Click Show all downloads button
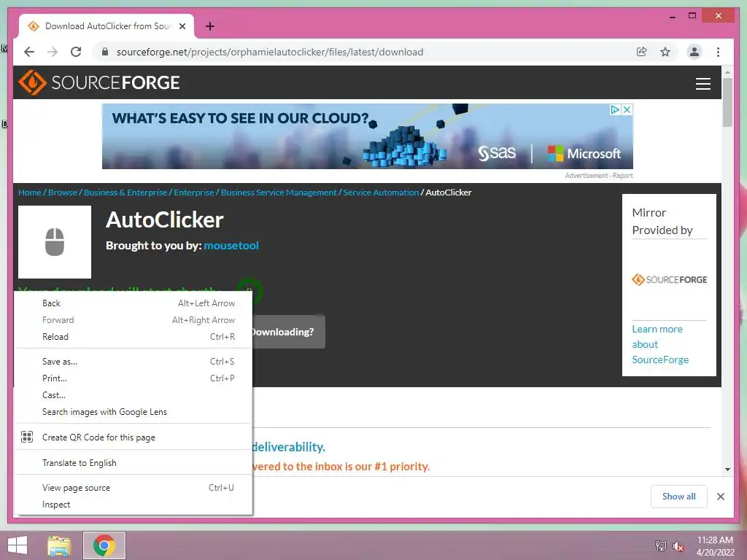The width and height of the screenshot is (747, 560). [x=679, y=496]
